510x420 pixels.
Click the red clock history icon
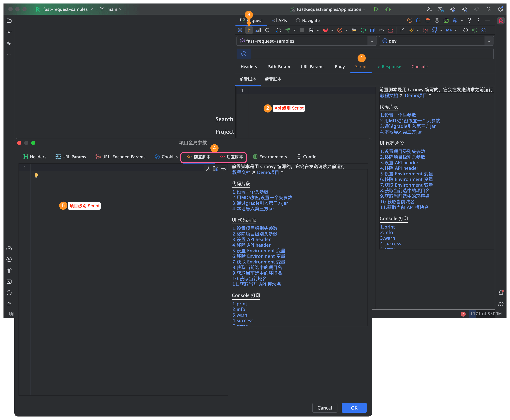click(x=425, y=30)
